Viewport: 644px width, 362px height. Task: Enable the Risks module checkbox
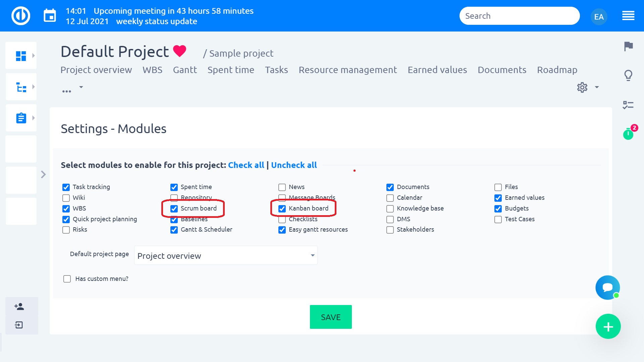coord(66,230)
